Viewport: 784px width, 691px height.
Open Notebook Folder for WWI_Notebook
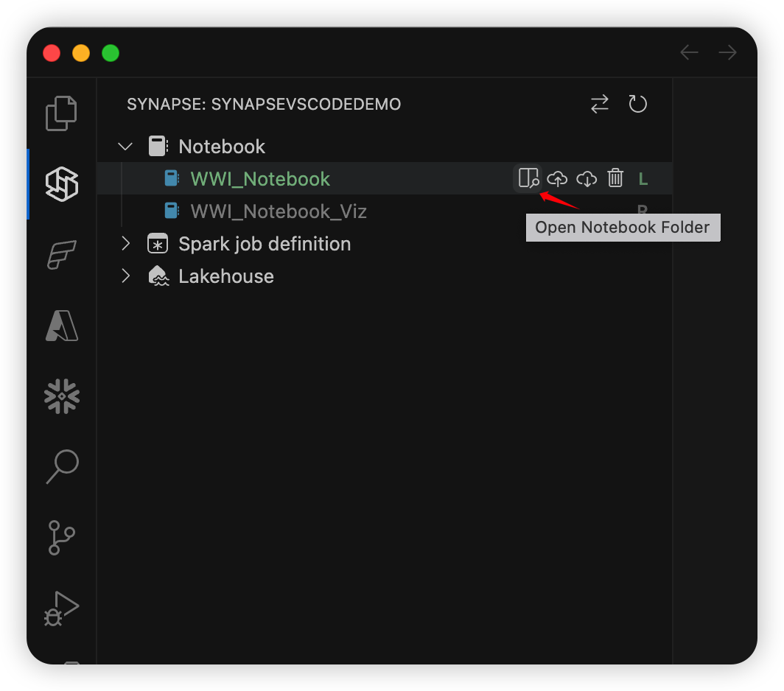pyautogui.click(x=528, y=178)
